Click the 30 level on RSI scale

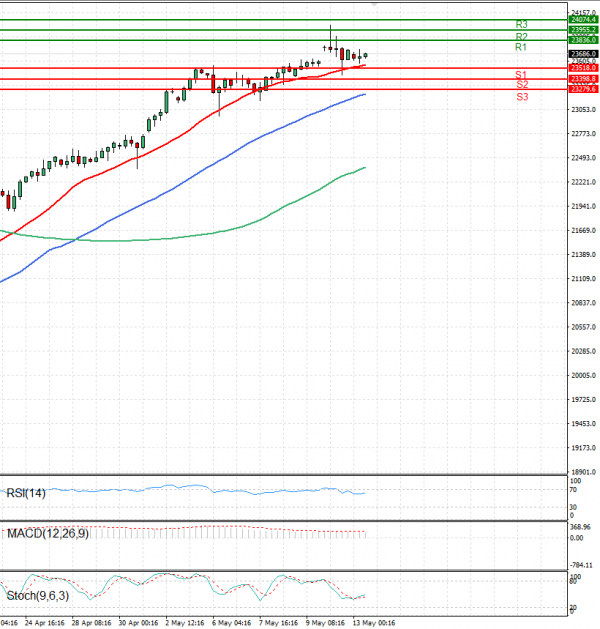pos(573,507)
